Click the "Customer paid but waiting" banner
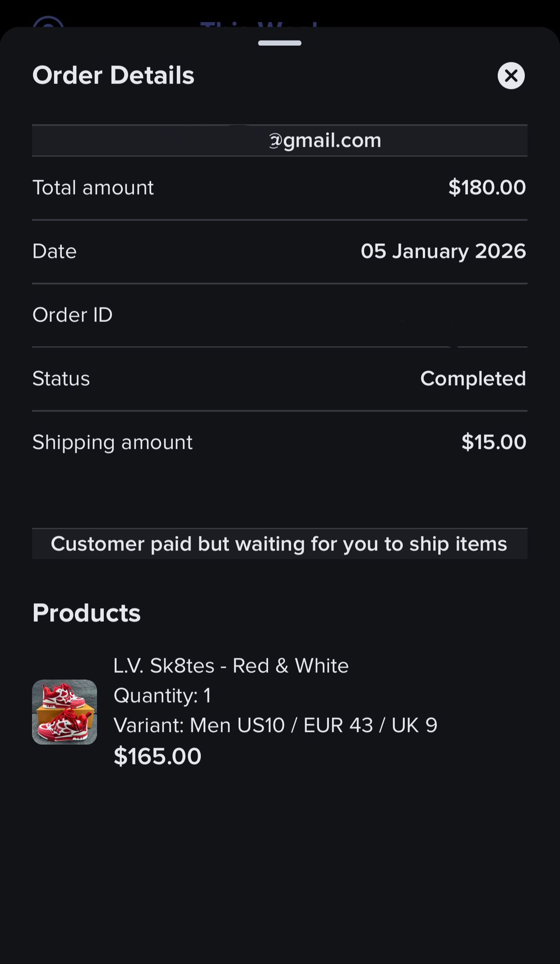560x964 pixels. 280,544
